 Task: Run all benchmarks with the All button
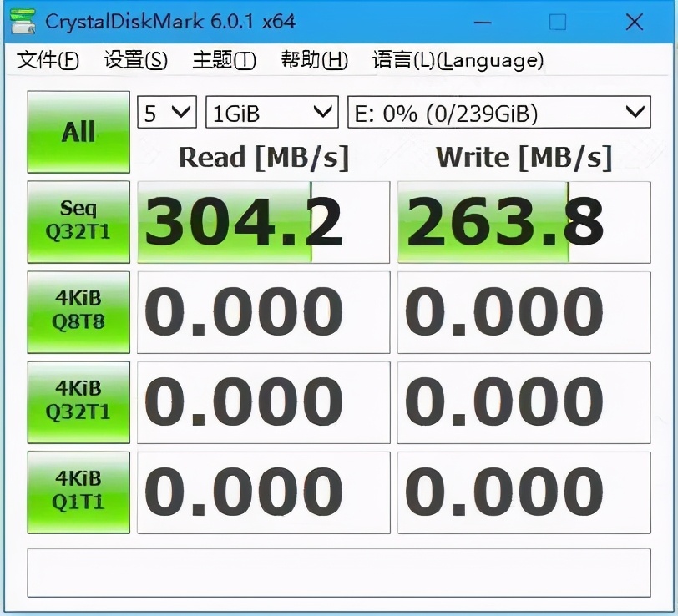click(78, 132)
